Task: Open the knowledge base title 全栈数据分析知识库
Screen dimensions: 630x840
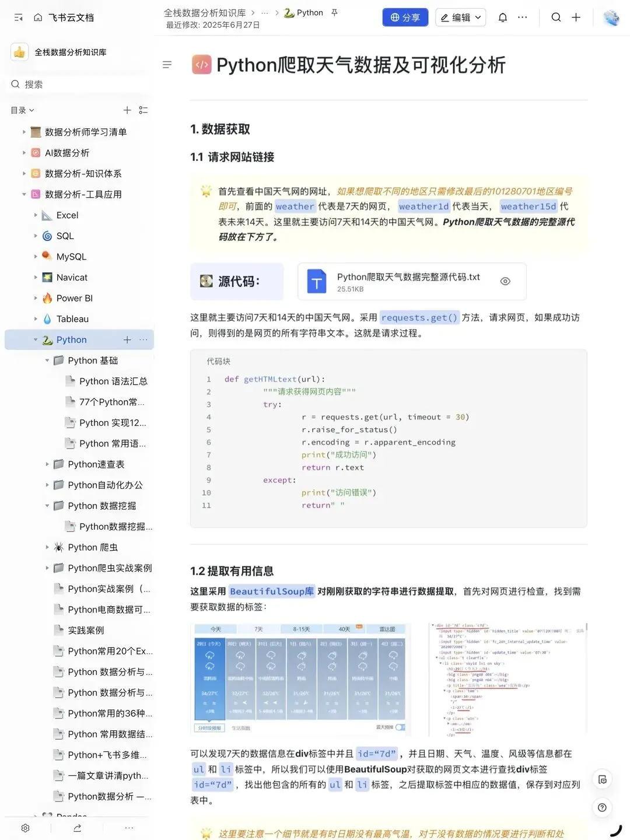Action: click(70, 52)
